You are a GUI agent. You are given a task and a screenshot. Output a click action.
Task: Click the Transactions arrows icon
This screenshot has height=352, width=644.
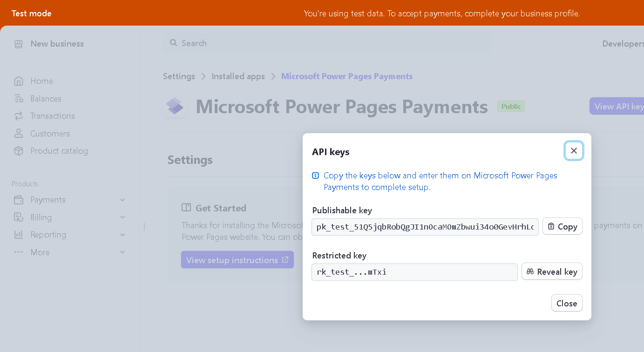click(x=19, y=116)
